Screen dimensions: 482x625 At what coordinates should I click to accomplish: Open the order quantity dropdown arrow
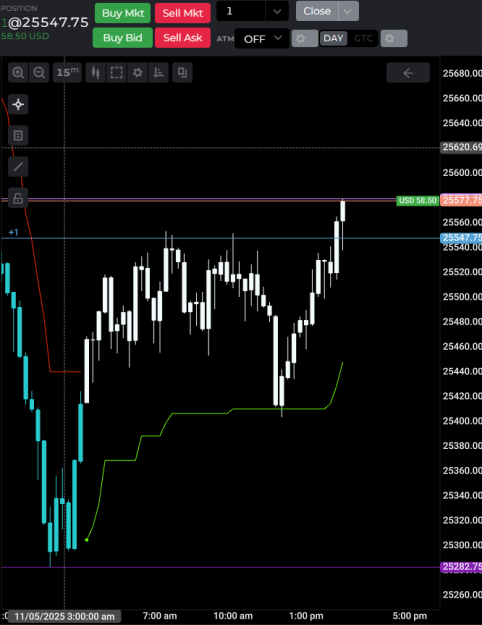tap(277, 11)
